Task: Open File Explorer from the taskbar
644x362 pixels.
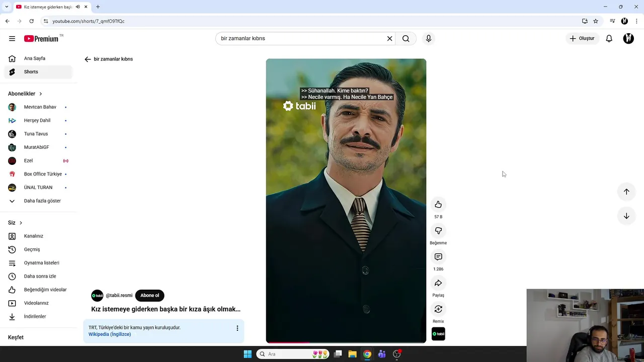Action: [353, 354]
